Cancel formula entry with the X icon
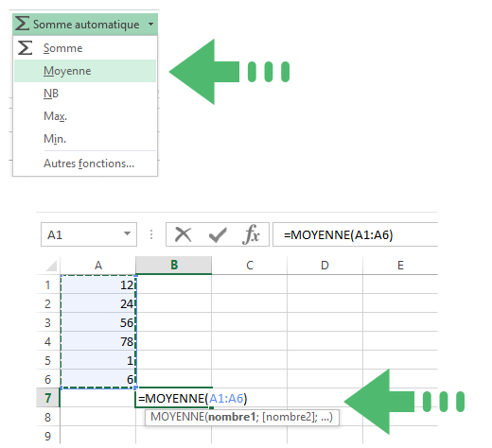492x448 pixels. point(184,234)
